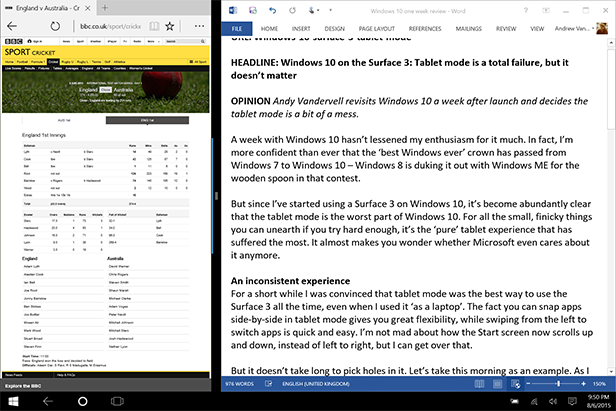The image size is (616, 411).
Task: Expand Andrew Van account dropdown
Action: click(593, 29)
